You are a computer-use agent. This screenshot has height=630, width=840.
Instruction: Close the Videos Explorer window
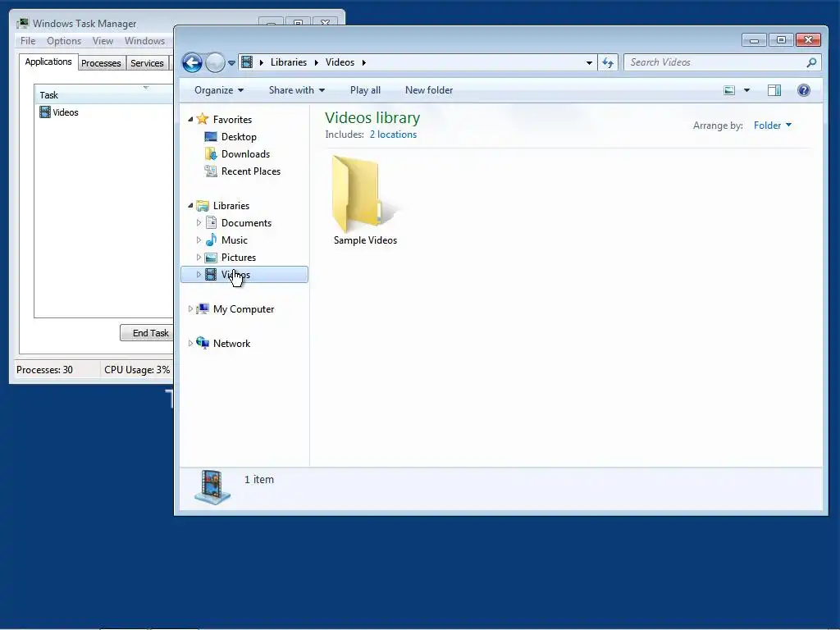[808, 40]
